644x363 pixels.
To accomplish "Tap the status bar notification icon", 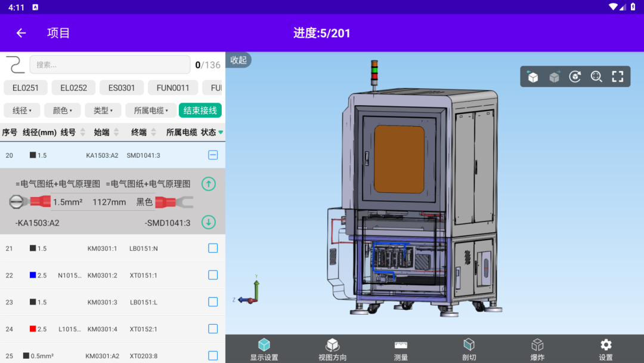I will tap(35, 7).
